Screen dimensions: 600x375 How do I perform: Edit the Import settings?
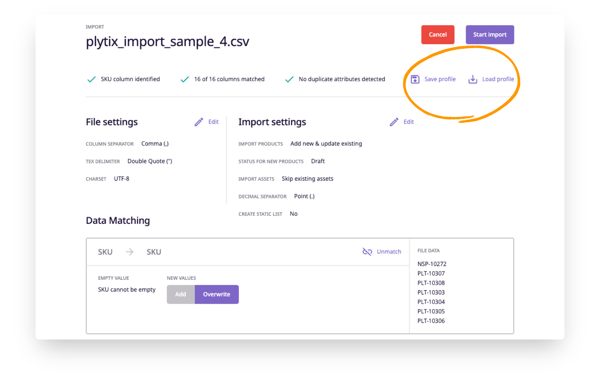(x=409, y=122)
